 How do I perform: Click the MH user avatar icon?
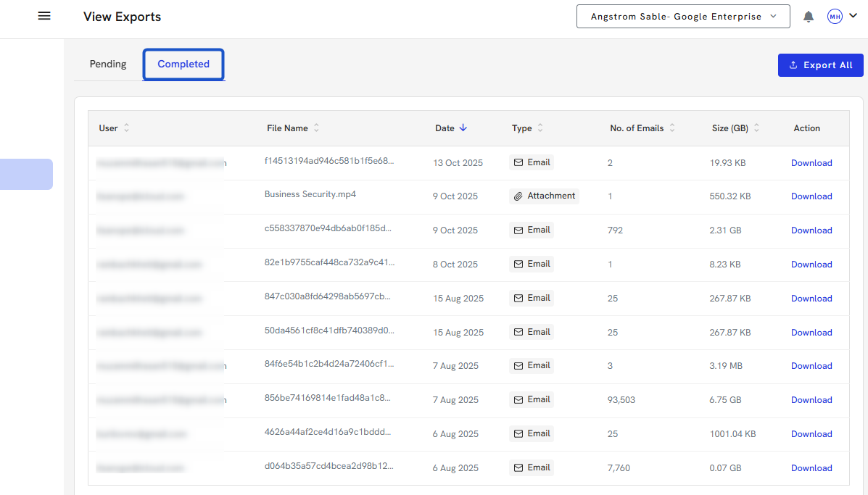[835, 17]
